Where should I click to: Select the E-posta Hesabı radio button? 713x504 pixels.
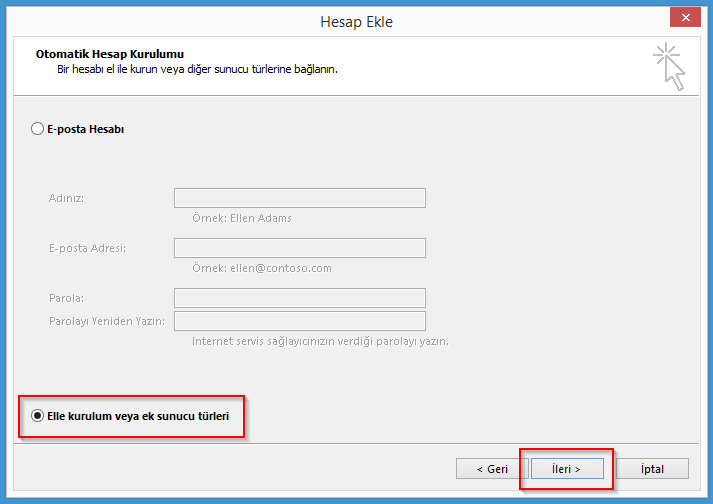click(38, 129)
